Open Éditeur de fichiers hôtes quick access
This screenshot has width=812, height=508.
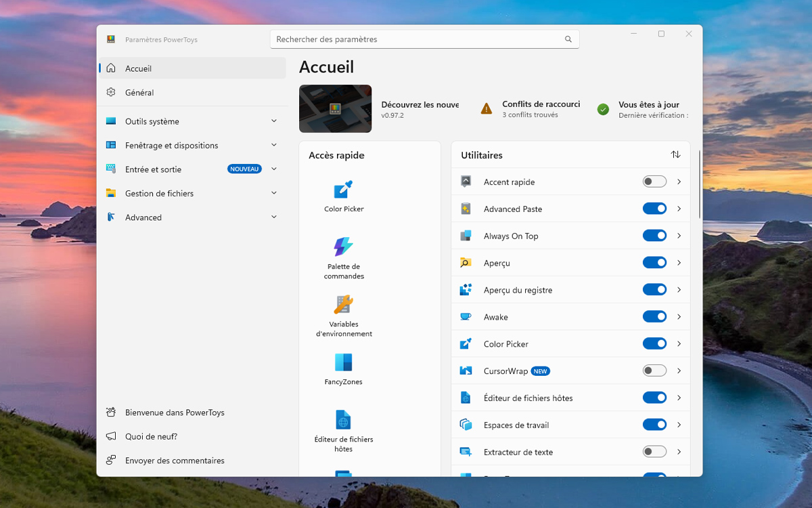click(344, 420)
